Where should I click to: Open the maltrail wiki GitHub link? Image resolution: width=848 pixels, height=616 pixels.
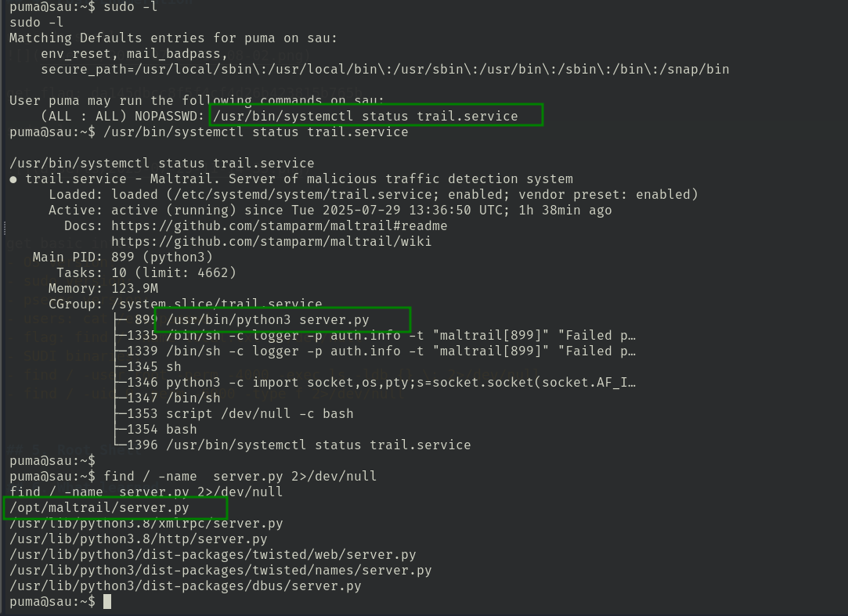[x=271, y=241]
